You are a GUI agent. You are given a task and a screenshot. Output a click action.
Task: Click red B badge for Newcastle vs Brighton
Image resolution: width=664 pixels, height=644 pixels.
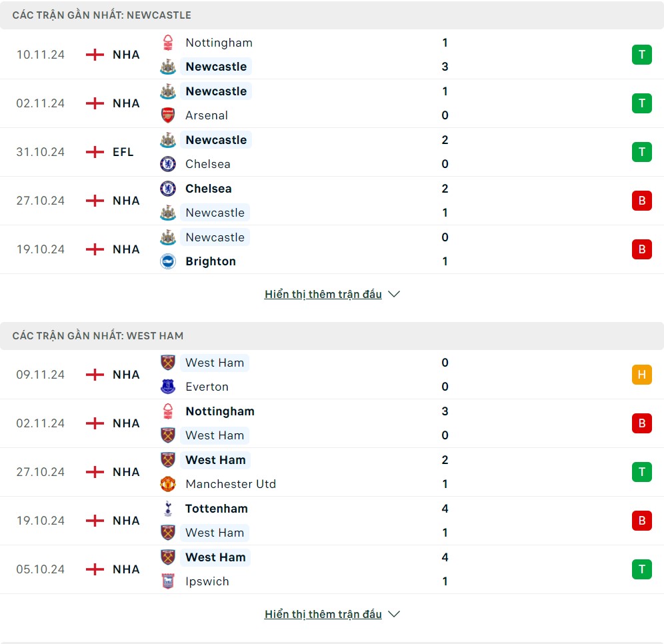click(x=641, y=249)
